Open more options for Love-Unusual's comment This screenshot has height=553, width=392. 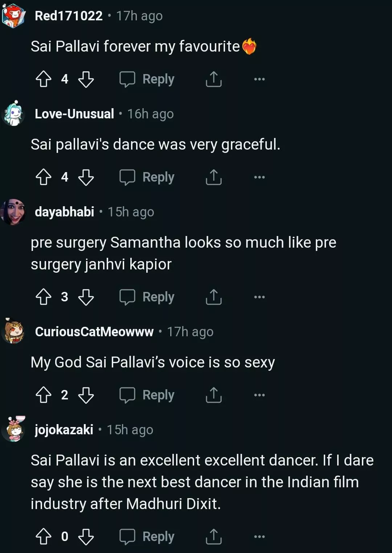coord(259,177)
